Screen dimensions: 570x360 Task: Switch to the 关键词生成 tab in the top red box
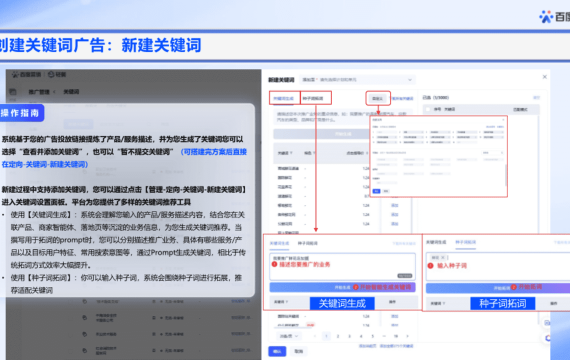tap(284, 98)
